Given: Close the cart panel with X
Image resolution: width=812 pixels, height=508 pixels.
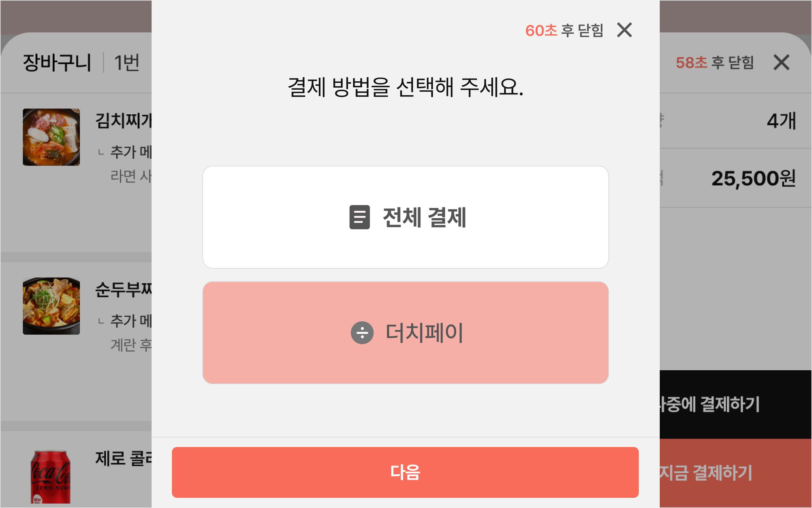Looking at the screenshot, I should [781, 62].
